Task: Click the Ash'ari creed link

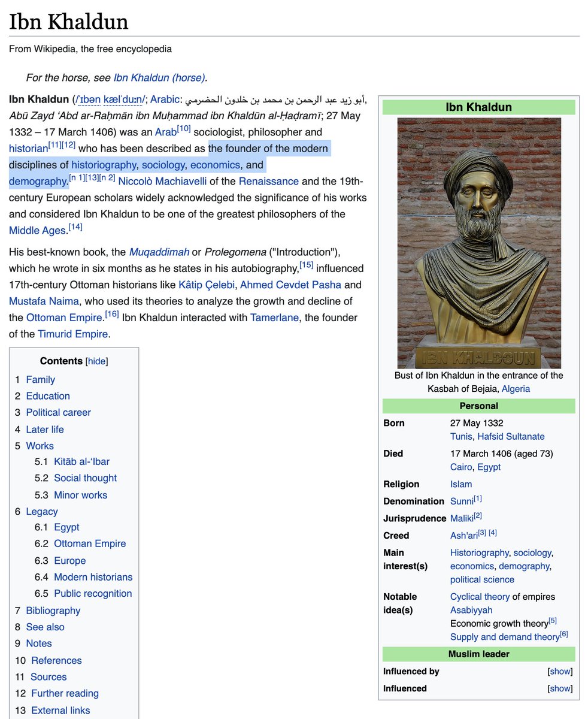Action: [464, 536]
